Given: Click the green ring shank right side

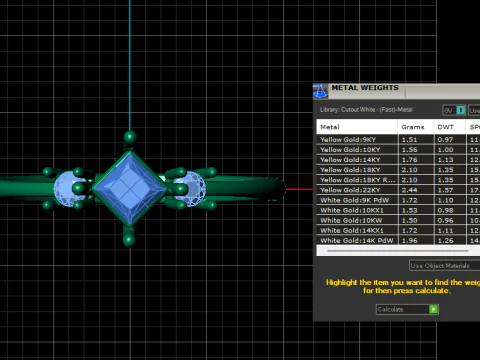Looking at the screenshot, I should point(245,188).
